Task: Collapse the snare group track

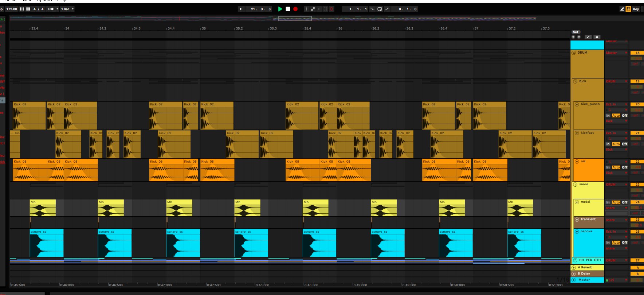Action: (x=576, y=185)
